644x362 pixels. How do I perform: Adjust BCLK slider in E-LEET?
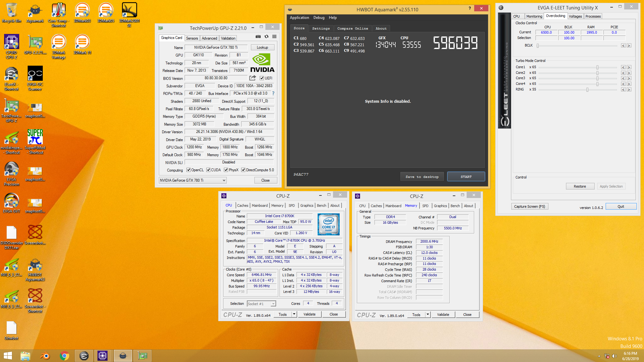pyautogui.click(x=538, y=46)
